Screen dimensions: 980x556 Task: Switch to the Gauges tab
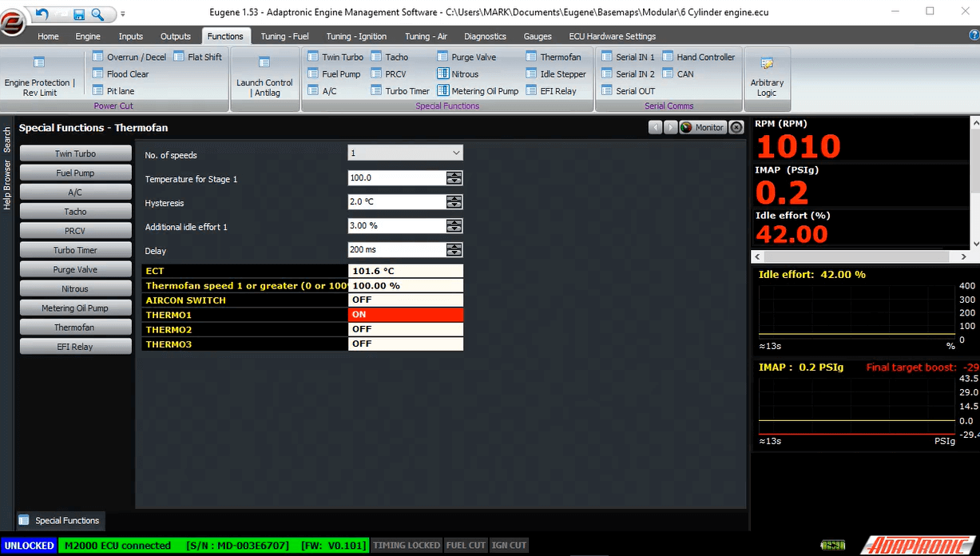click(538, 36)
